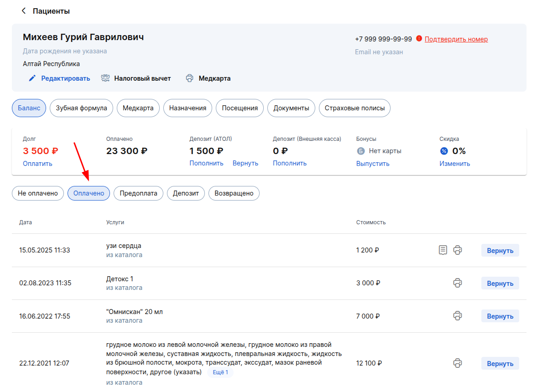
Task: Print the 22.12.2021 payment row
Action: point(458,363)
